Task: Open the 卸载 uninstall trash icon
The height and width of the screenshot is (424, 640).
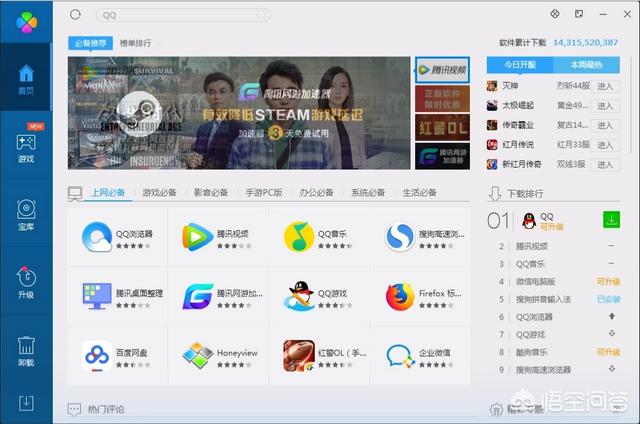Action: click(26, 351)
